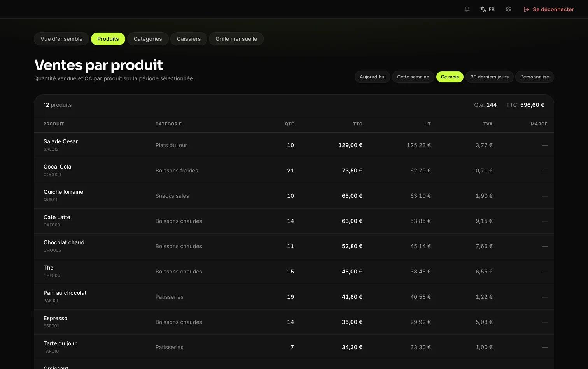Select the Ce mois period
The image size is (588, 369).
point(450,77)
